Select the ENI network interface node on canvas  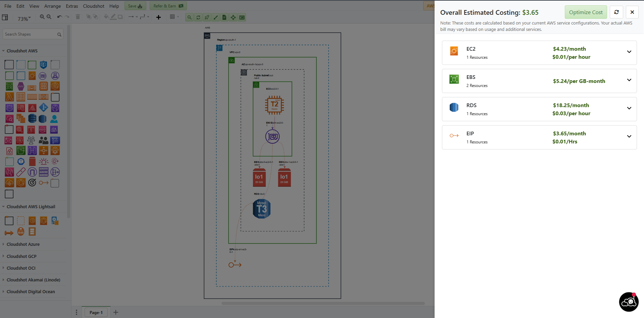pyautogui.click(x=273, y=137)
